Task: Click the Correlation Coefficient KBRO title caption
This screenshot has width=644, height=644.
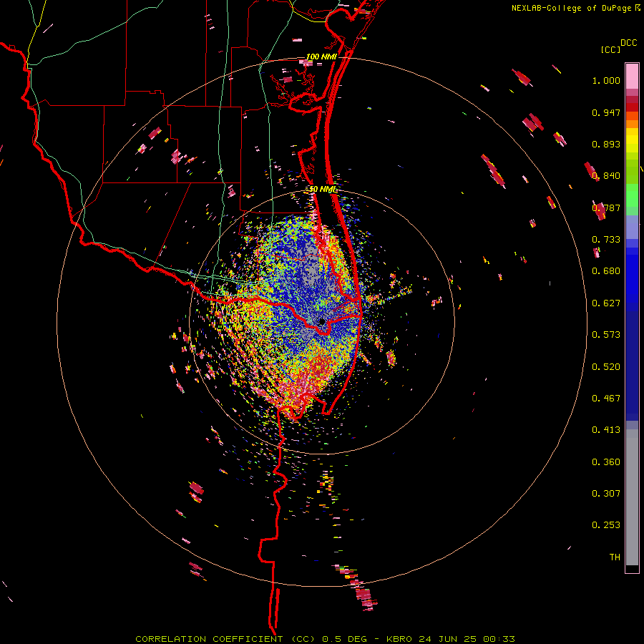Action: [325, 639]
